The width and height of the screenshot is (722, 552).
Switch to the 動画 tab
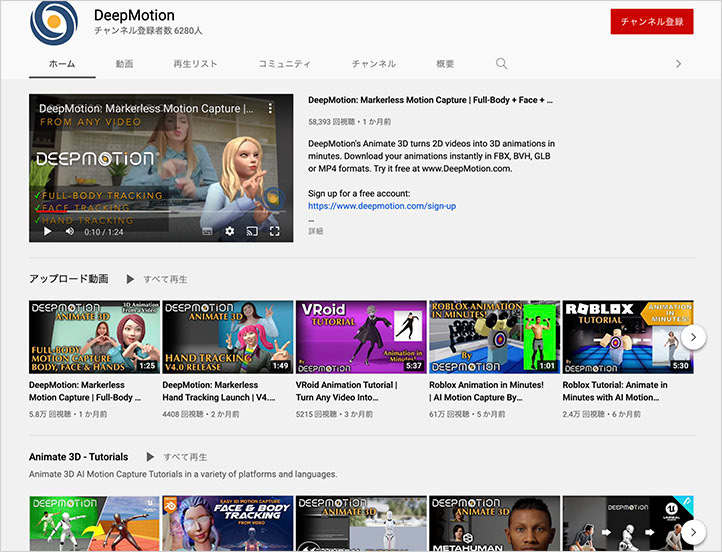click(124, 64)
